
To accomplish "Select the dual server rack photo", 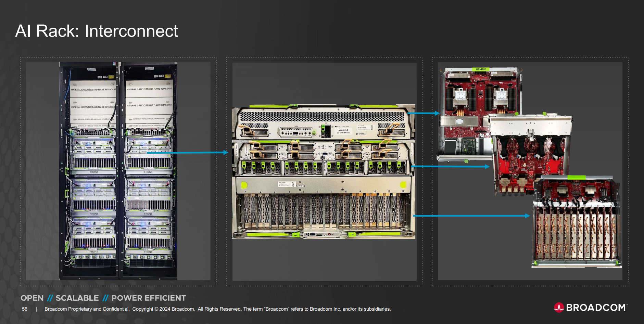I will 118,171.
